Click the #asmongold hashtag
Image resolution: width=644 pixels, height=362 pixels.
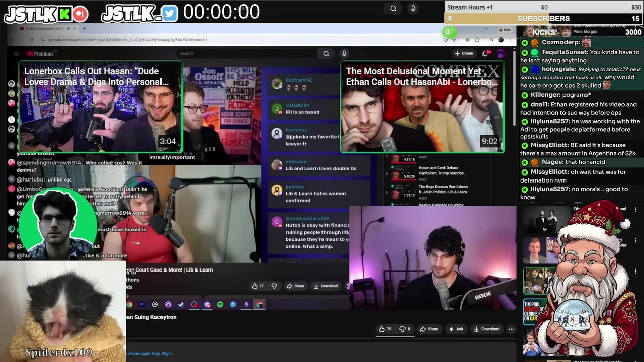pyautogui.click(x=139, y=354)
